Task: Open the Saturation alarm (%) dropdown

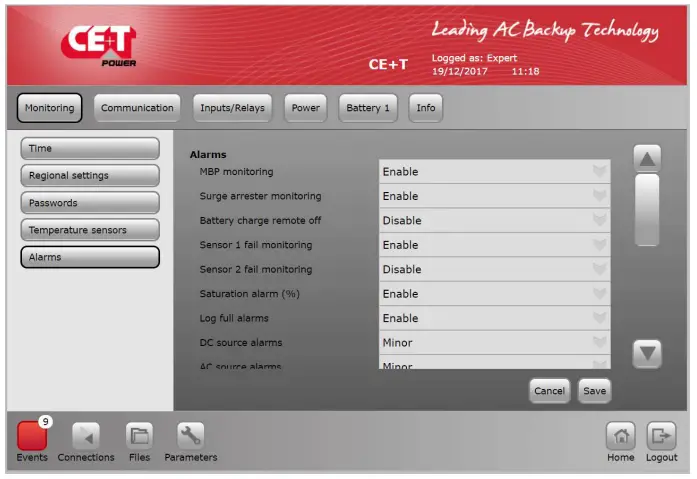Action: 495,294
